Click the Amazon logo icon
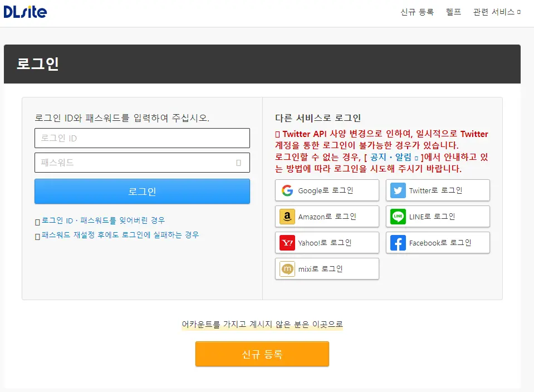 [x=287, y=217]
